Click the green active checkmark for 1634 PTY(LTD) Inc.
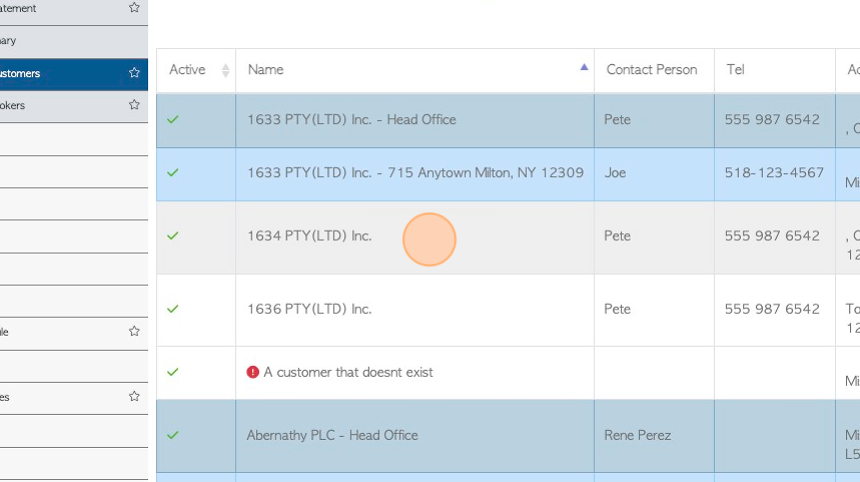This screenshot has width=860, height=482. (173, 236)
